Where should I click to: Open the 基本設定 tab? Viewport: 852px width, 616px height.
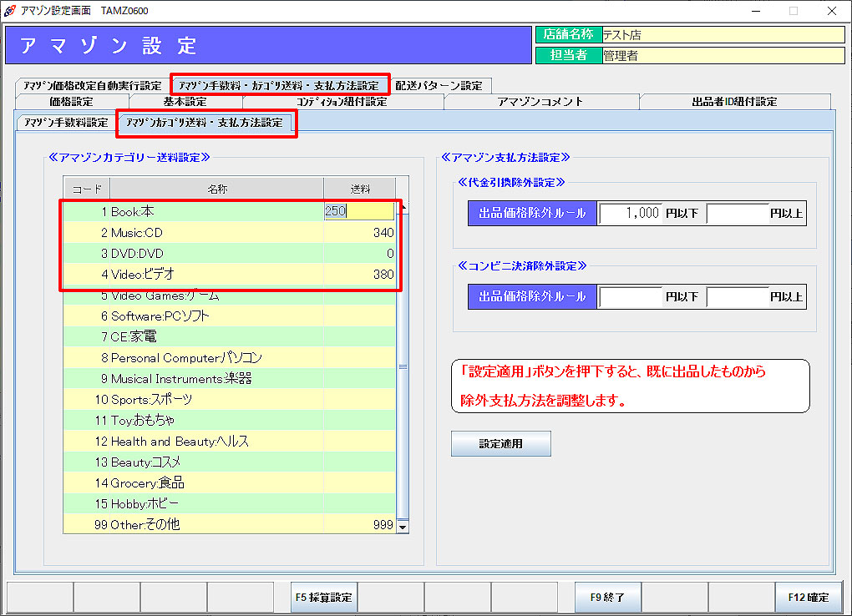[185, 102]
